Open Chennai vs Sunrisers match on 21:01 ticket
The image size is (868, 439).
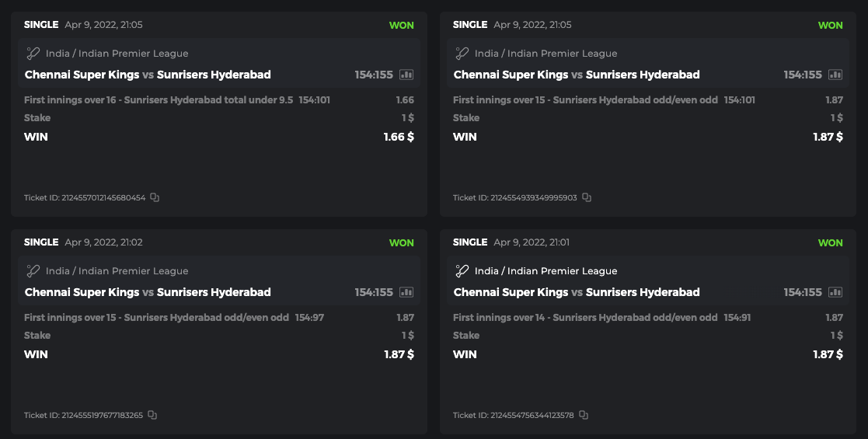[x=577, y=292]
